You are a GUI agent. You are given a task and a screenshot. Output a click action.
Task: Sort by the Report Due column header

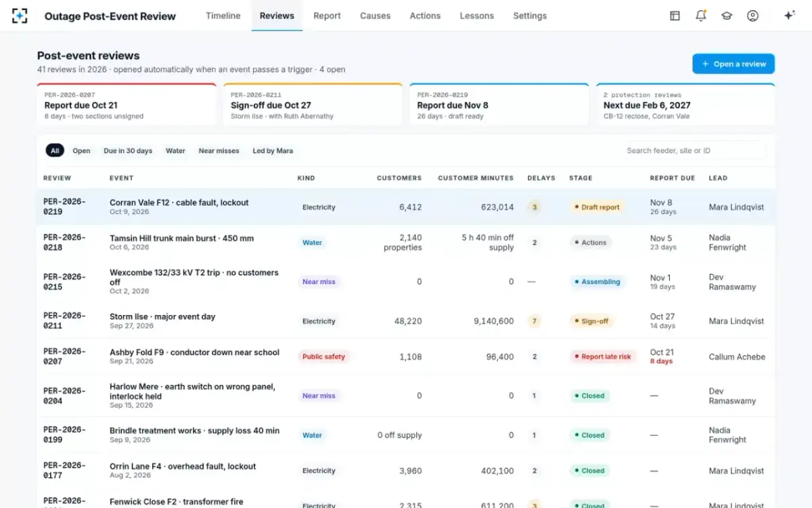673,178
